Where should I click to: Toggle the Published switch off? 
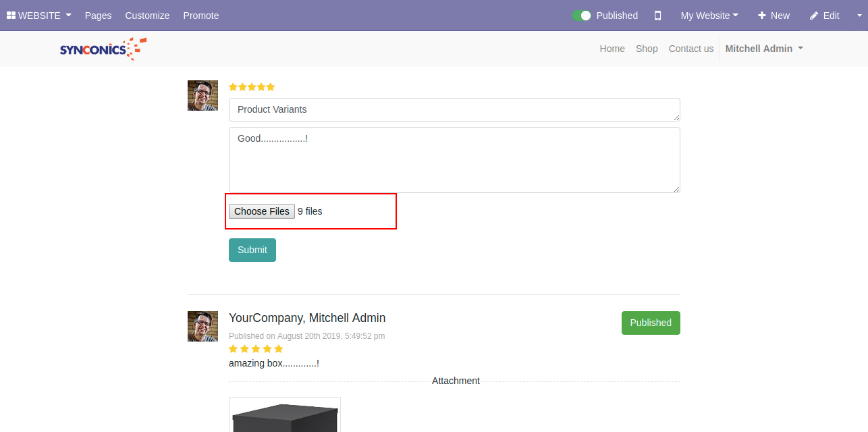click(x=581, y=16)
